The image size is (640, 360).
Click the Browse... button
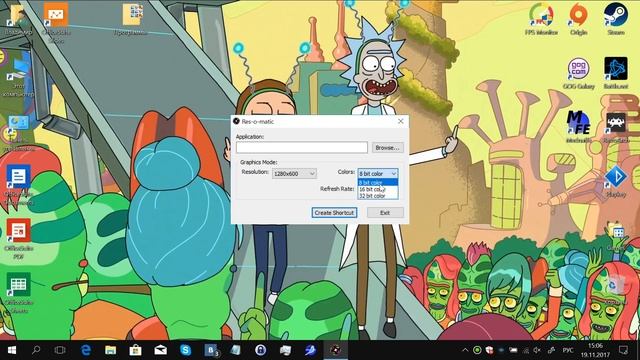[387, 147]
